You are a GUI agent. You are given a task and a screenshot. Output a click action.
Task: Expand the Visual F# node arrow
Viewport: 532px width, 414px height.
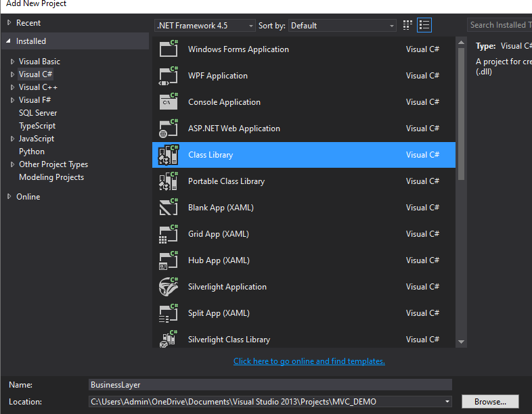(x=13, y=100)
